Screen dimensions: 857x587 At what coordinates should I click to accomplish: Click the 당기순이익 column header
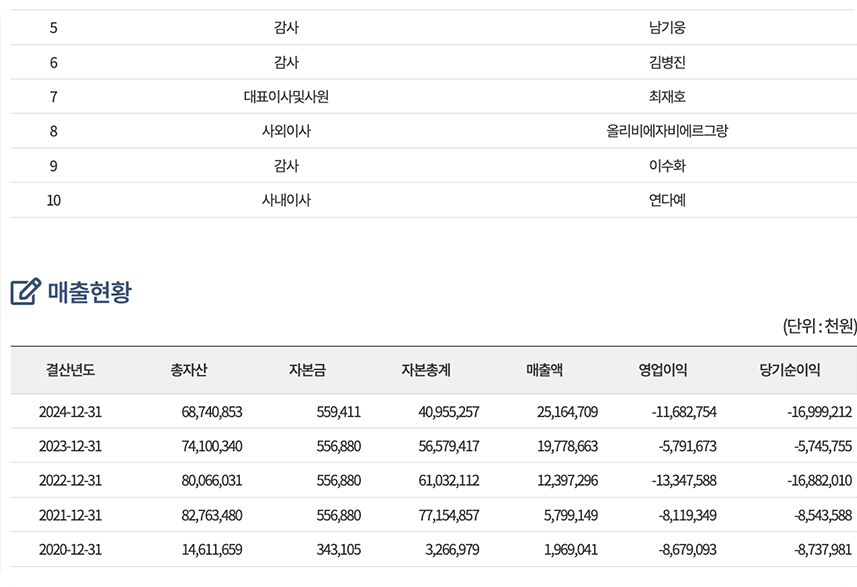click(790, 370)
